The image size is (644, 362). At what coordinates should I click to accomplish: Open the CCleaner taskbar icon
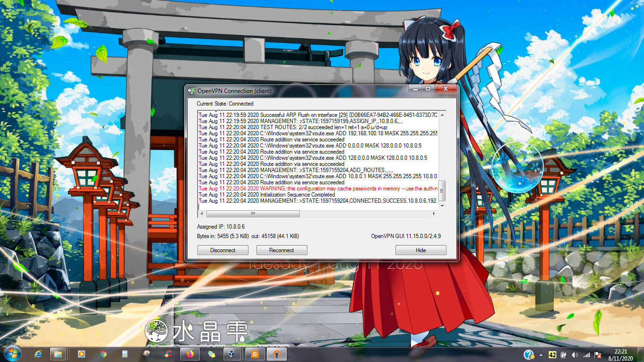click(168, 354)
